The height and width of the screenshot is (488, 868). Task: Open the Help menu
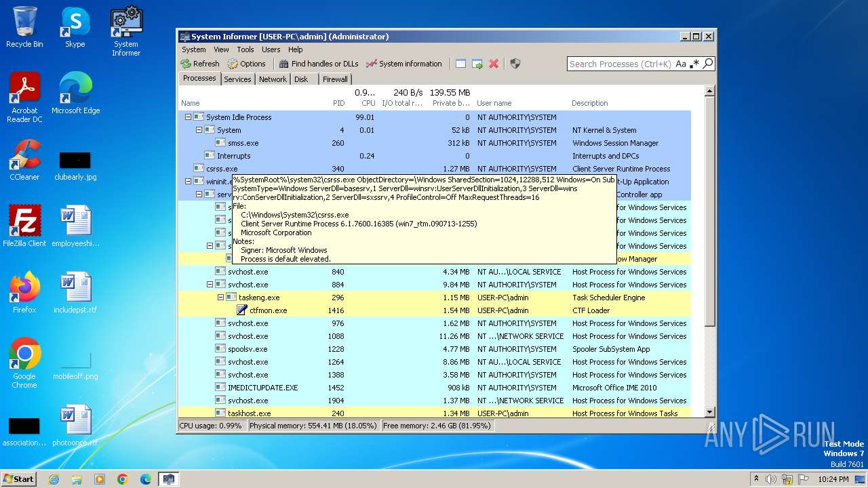[x=295, y=49]
